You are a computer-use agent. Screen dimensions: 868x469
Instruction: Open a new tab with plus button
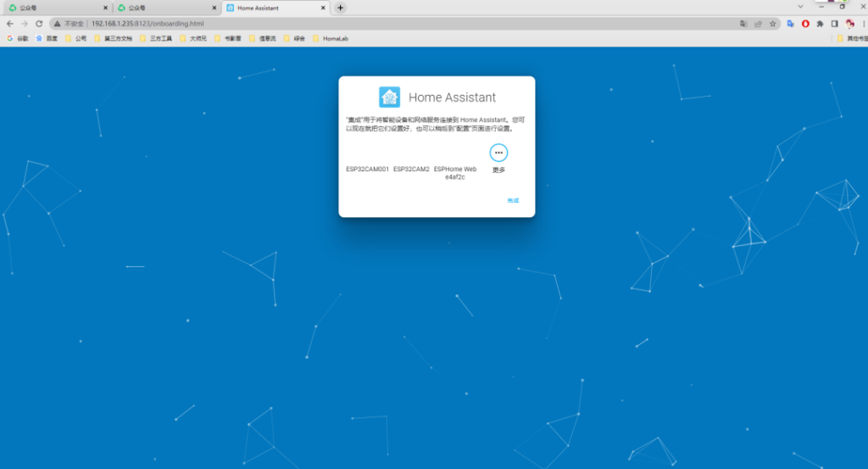click(341, 8)
